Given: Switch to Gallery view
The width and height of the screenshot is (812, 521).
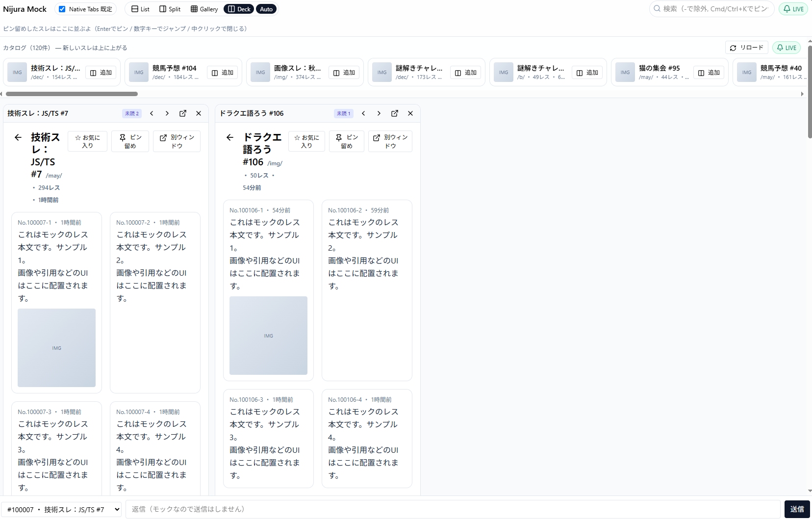Looking at the screenshot, I should pyautogui.click(x=204, y=9).
